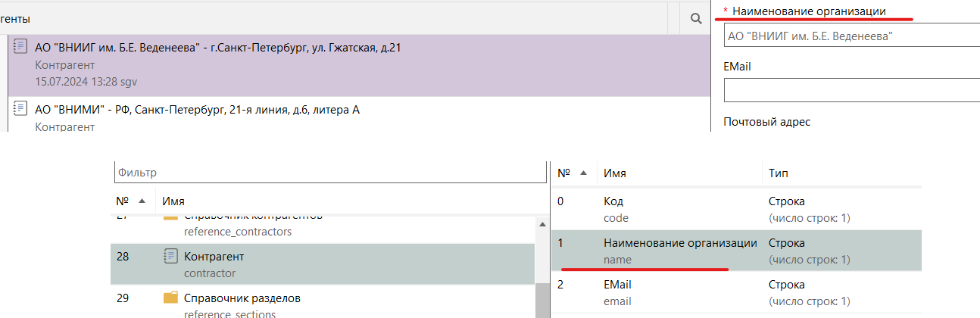Select the Контрагент row numbered 28
980x318 pixels.
[x=323, y=264]
